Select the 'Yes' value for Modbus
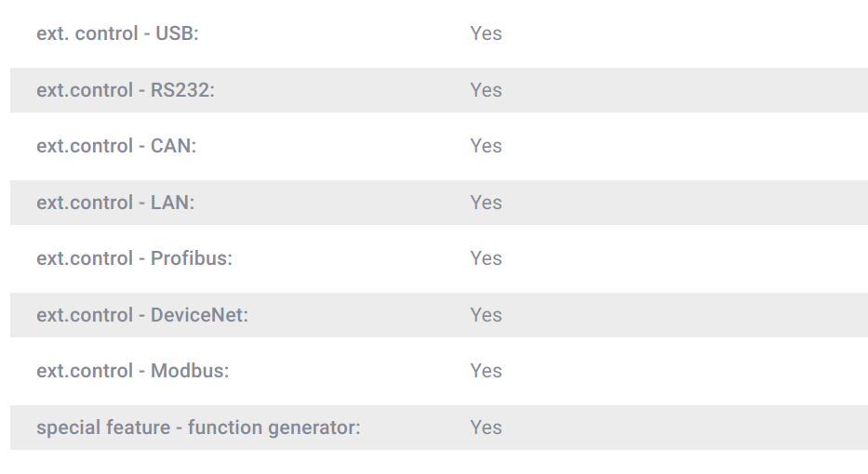Screen dimensions: 868x474 coord(486,371)
